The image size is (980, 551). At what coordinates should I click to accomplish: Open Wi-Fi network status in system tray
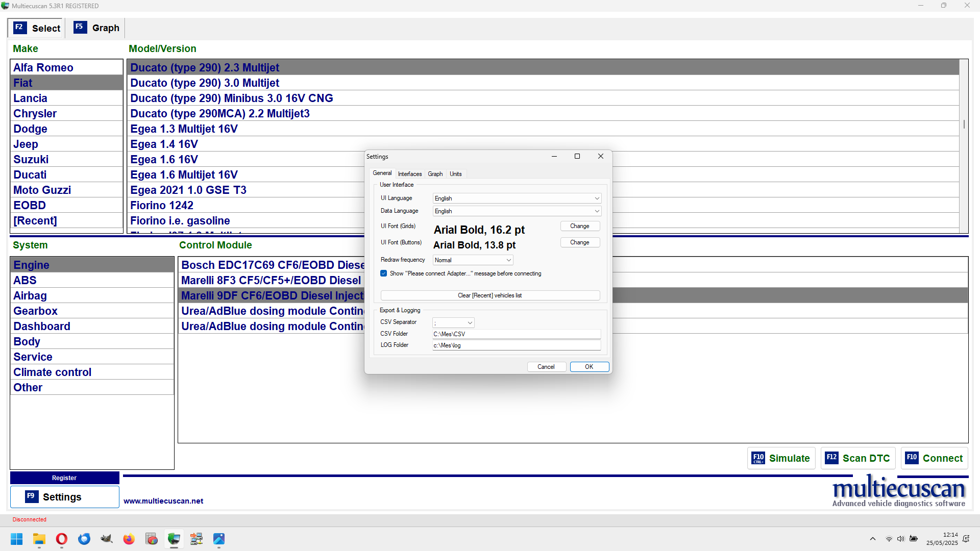point(889,539)
